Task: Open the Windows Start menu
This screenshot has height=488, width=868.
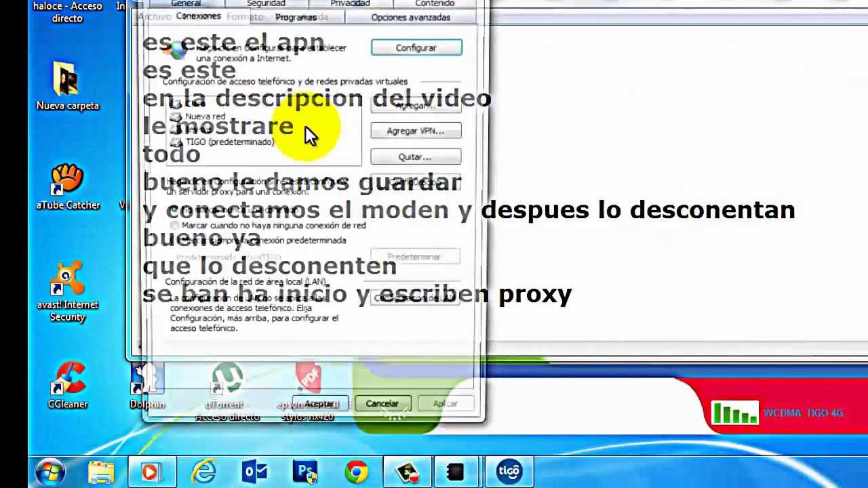Action: (51, 471)
